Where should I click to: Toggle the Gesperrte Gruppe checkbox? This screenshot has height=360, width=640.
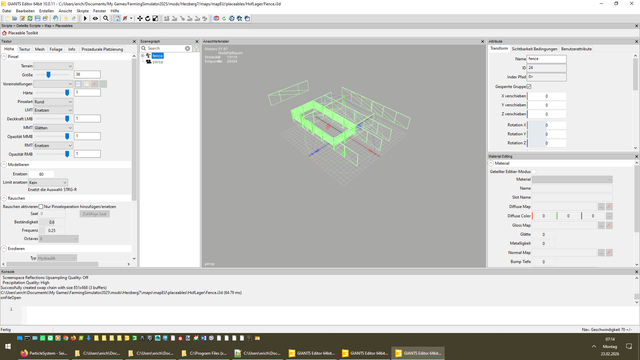(529, 87)
